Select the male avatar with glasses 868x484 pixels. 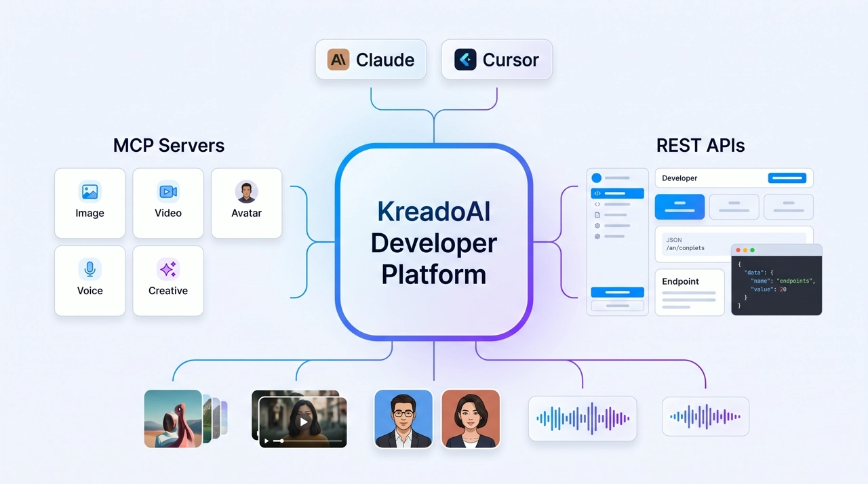pos(403,419)
